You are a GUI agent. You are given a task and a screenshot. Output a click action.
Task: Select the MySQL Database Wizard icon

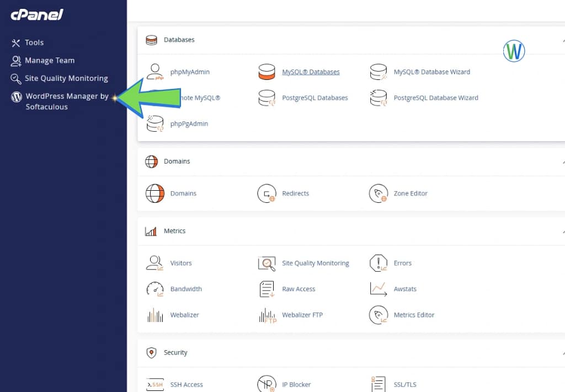[x=379, y=72]
